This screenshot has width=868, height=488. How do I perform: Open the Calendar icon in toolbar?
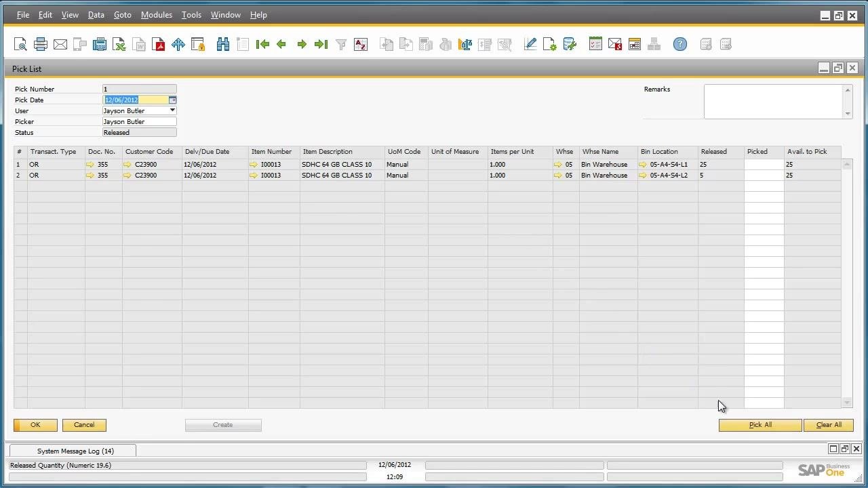(x=635, y=45)
